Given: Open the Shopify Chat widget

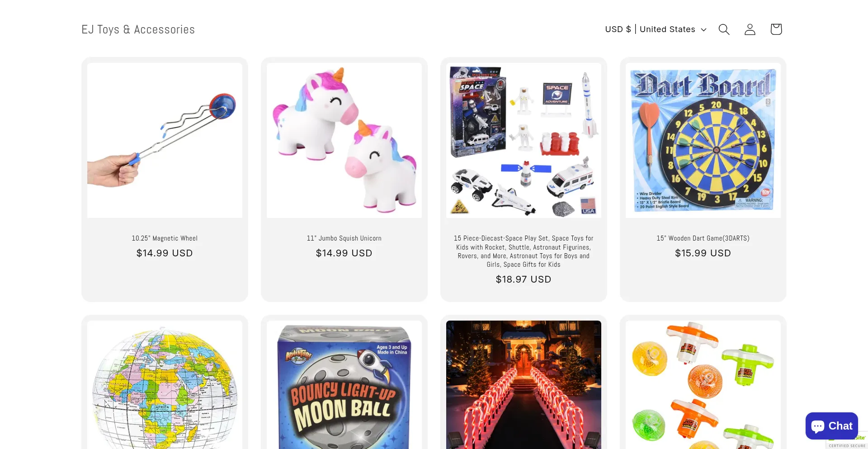Looking at the screenshot, I should click(x=831, y=426).
